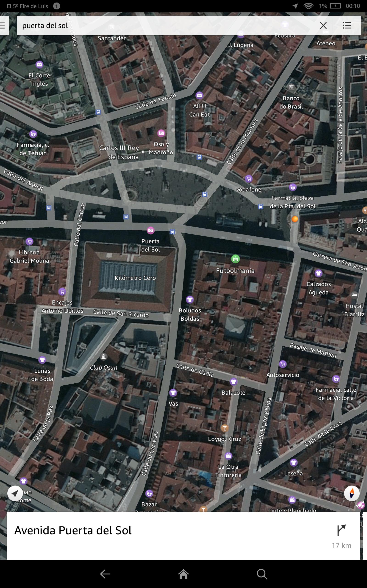
Task: Tap the compass orientation button
Action: (x=351, y=493)
